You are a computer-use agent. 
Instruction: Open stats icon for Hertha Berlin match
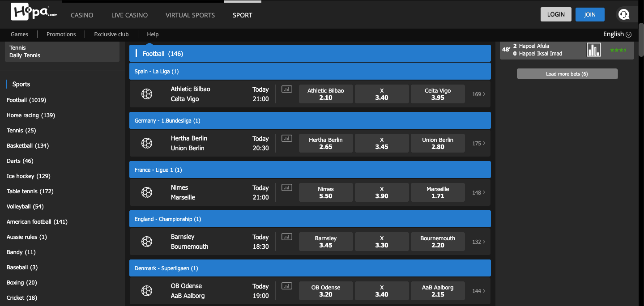[286, 138]
